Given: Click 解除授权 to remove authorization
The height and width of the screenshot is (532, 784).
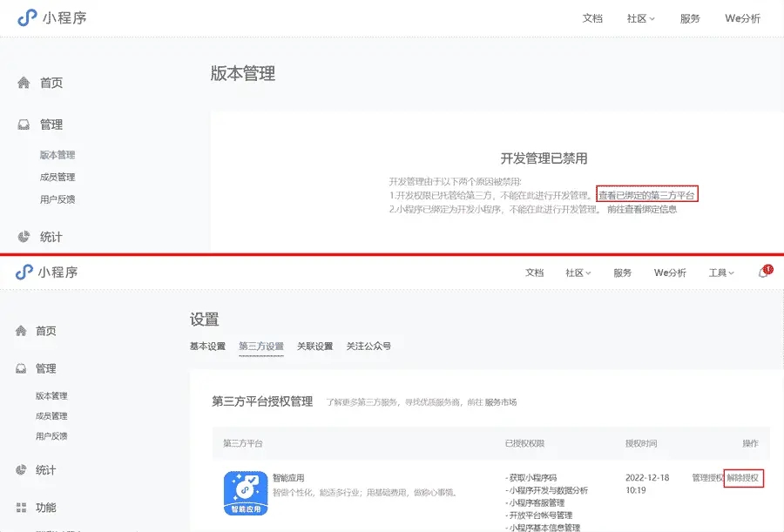Looking at the screenshot, I should pyautogui.click(x=743, y=477).
